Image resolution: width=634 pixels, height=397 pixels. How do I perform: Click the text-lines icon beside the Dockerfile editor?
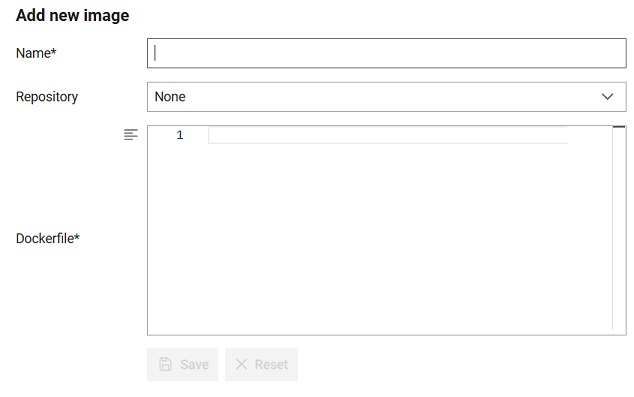(x=131, y=135)
